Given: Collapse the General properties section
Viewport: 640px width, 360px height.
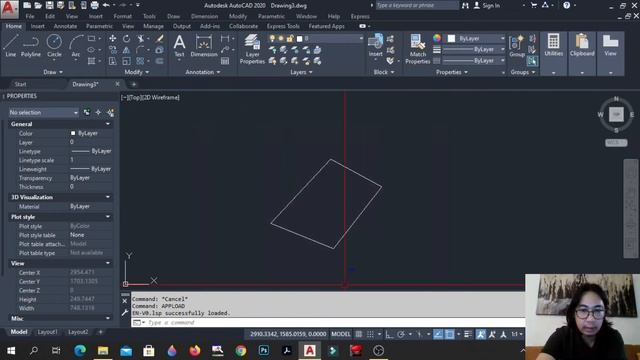Looking at the screenshot, I should click(108, 124).
